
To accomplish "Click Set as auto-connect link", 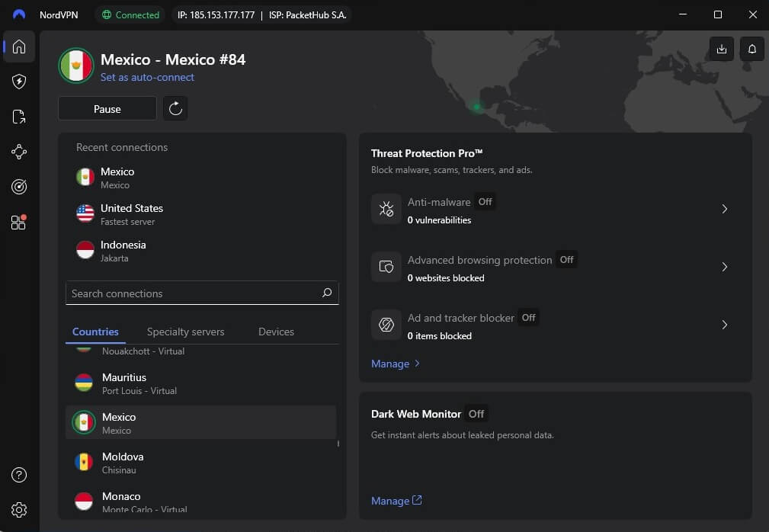I will (x=147, y=77).
